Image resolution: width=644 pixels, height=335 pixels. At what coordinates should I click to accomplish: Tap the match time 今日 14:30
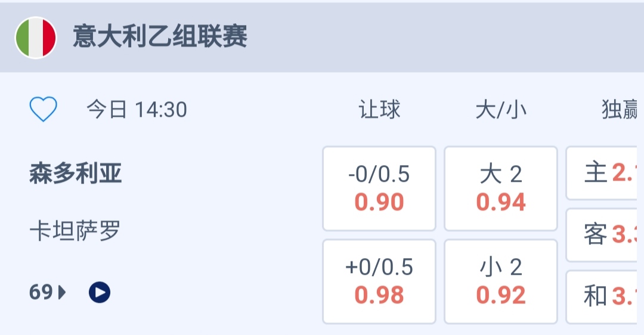137,110
